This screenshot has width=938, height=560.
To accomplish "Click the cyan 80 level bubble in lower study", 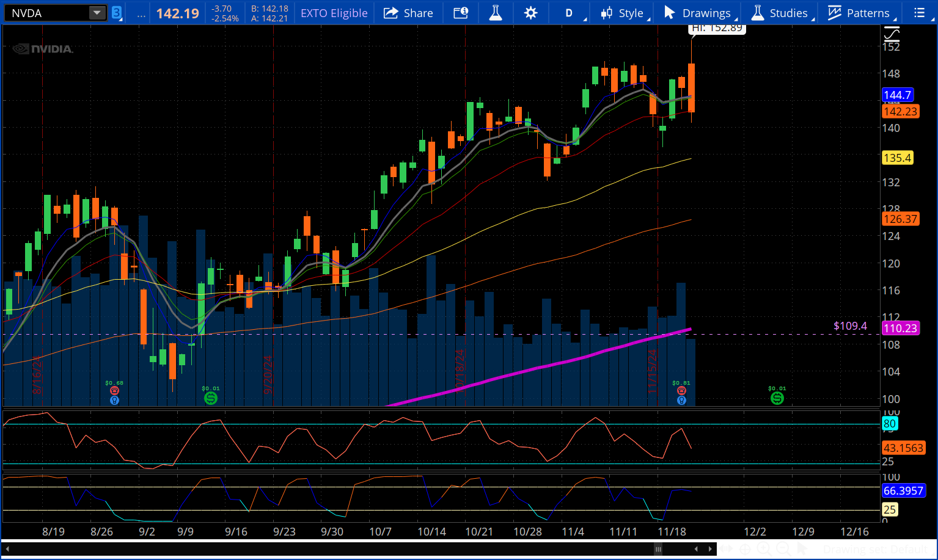I will pyautogui.click(x=890, y=424).
